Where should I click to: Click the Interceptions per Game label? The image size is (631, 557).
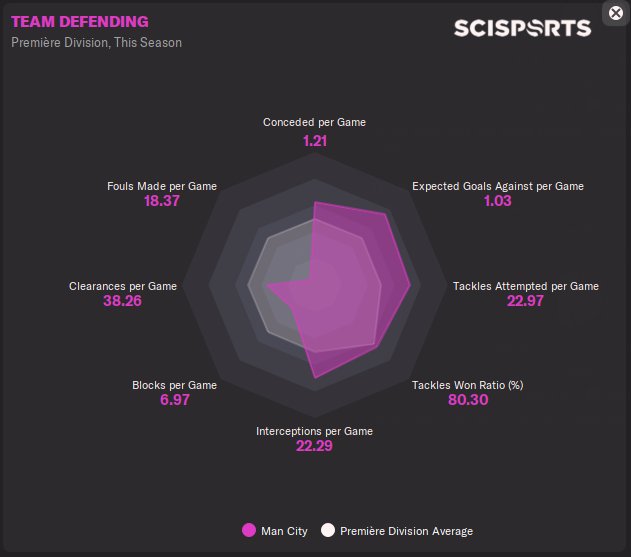coord(314,431)
